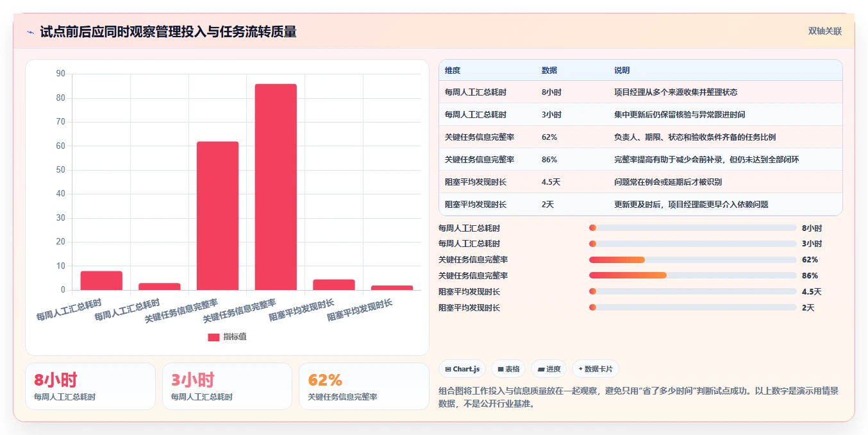Click the progress bar labeled 8小时

(692, 228)
